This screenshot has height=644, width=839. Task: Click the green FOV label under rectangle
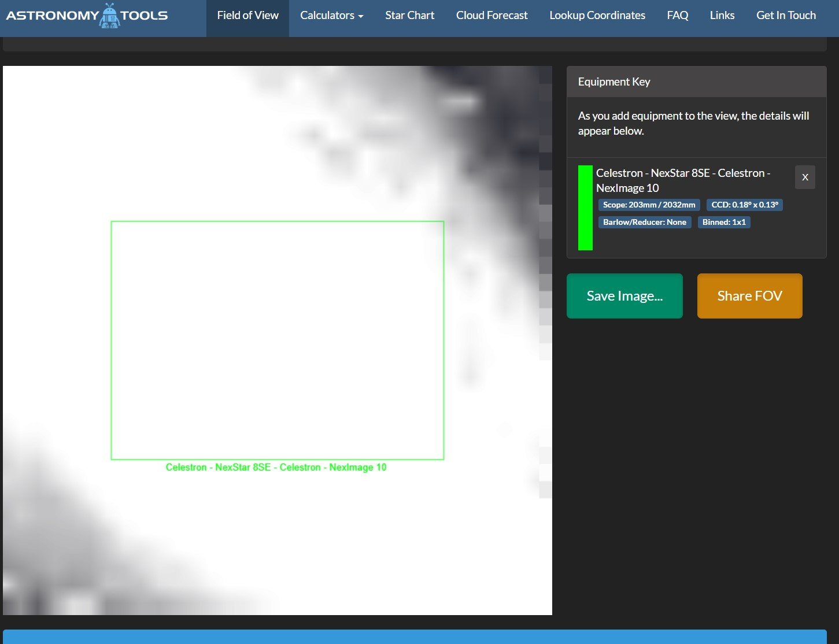point(276,467)
